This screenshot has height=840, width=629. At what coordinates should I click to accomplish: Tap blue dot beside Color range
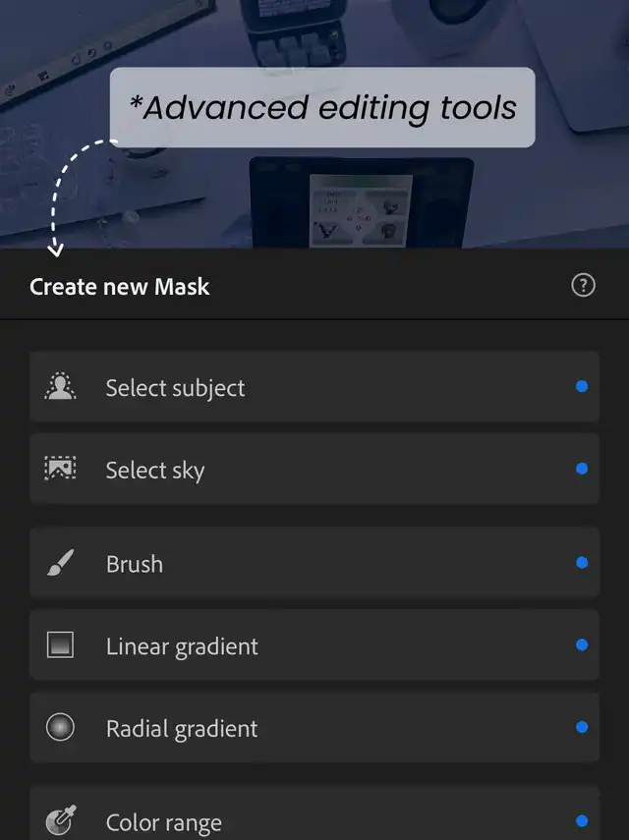582,821
